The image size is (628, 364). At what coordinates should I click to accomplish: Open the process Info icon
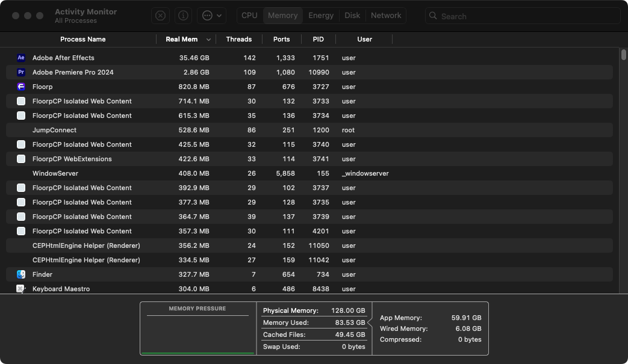click(x=183, y=16)
